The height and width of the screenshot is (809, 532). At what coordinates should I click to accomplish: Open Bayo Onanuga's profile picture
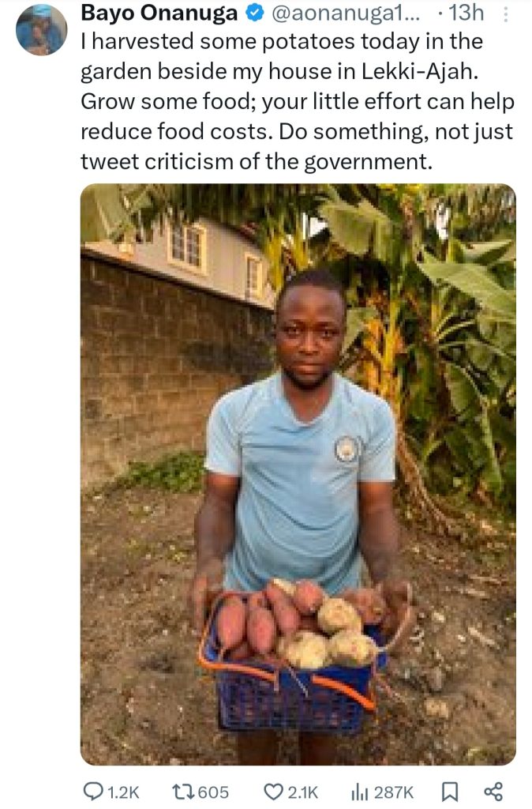pyautogui.click(x=41, y=30)
